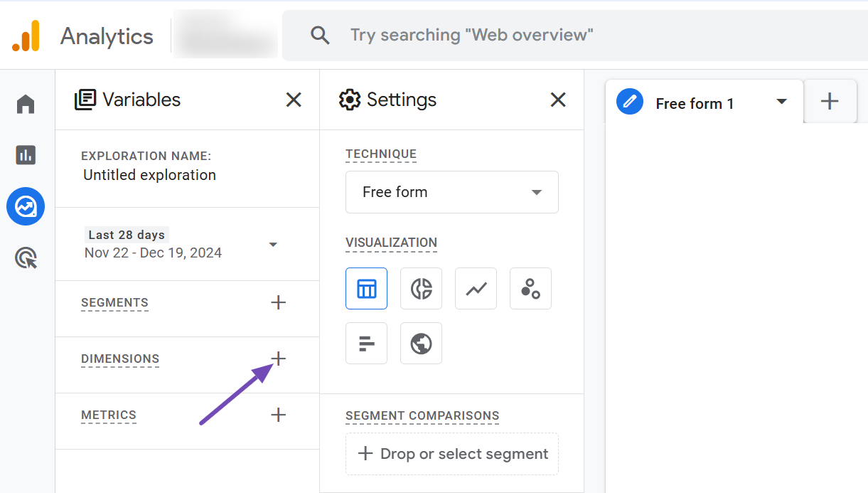Expand the Last 28 days date range
Viewport: 868px width, 493px height.
pyautogui.click(x=273, y=245)
